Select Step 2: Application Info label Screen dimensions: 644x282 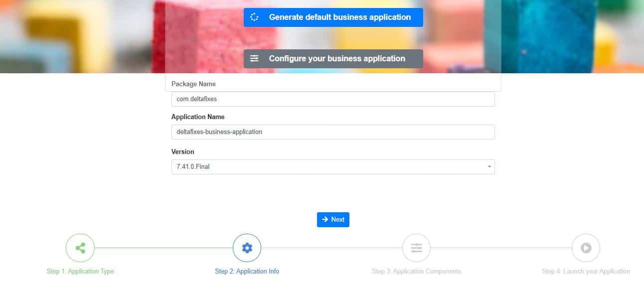point(247,272)
